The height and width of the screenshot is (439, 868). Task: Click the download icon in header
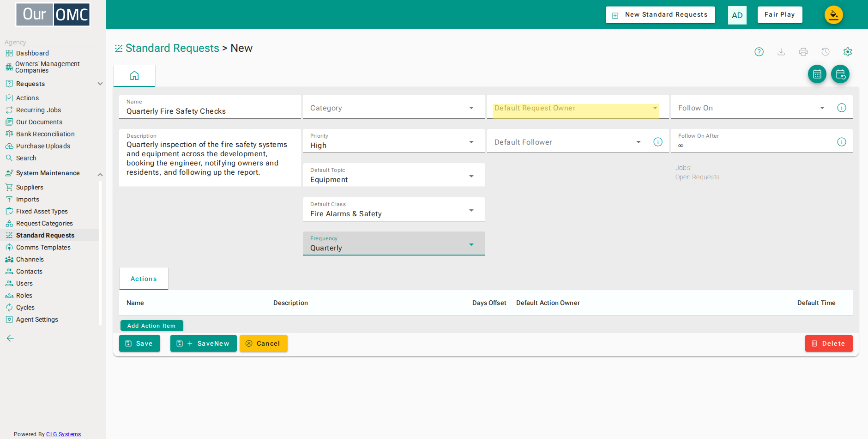tap(781, 52)
